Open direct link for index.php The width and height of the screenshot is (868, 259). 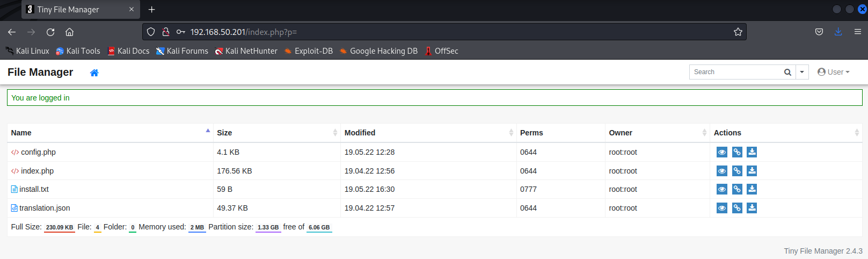coord(737,171)
